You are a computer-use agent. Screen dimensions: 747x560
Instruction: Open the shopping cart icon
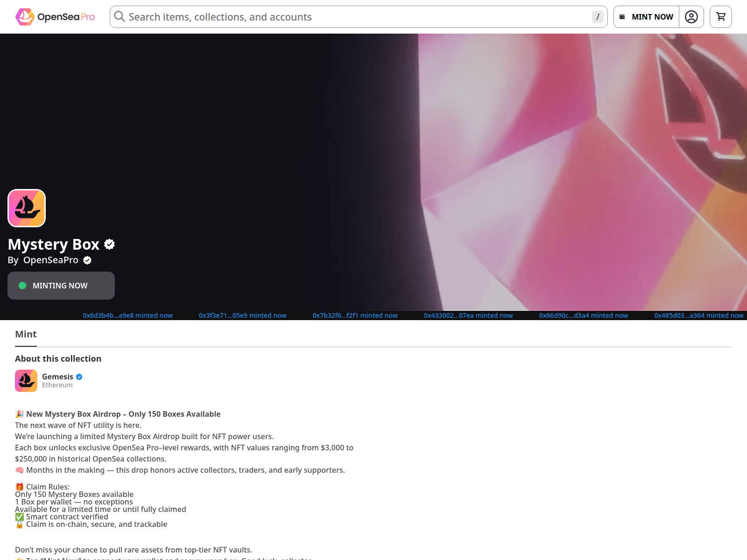click(x=721, y=17)
